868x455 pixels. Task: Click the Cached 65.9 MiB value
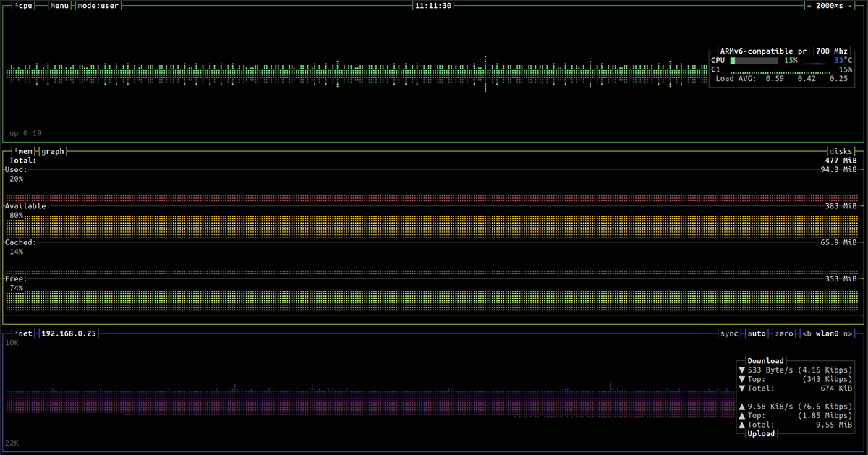point(838,242)
